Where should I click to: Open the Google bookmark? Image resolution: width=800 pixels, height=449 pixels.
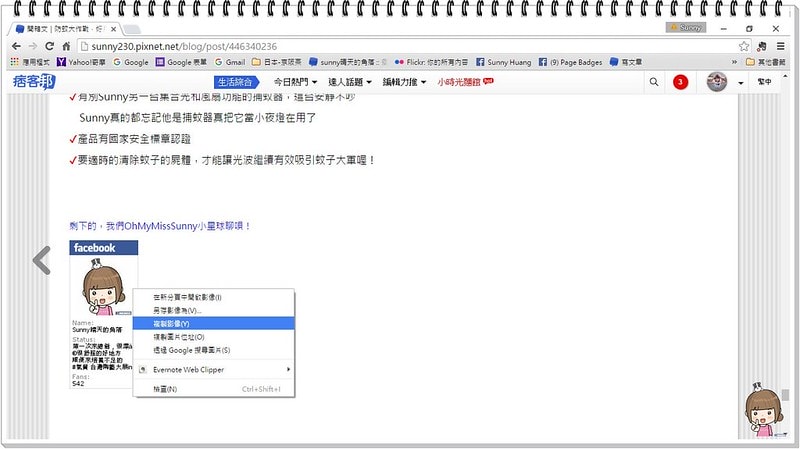coord(131,62)
